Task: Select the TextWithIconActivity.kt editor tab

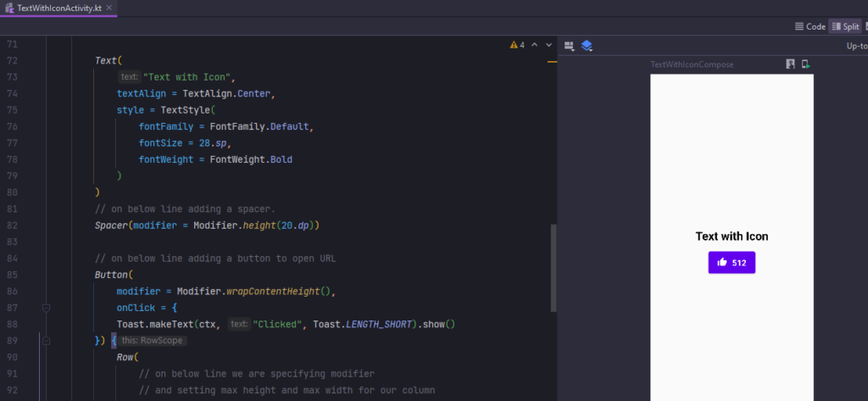Action: 58,8
